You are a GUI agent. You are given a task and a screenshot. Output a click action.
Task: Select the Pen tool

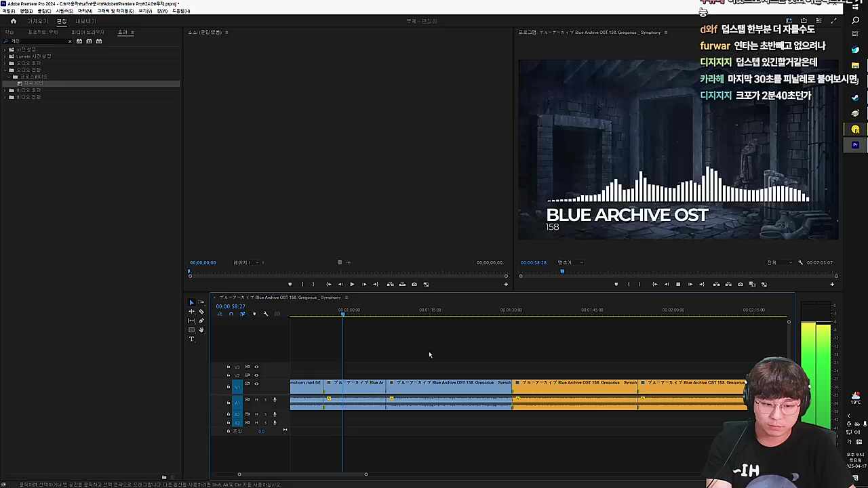point(201,321)
